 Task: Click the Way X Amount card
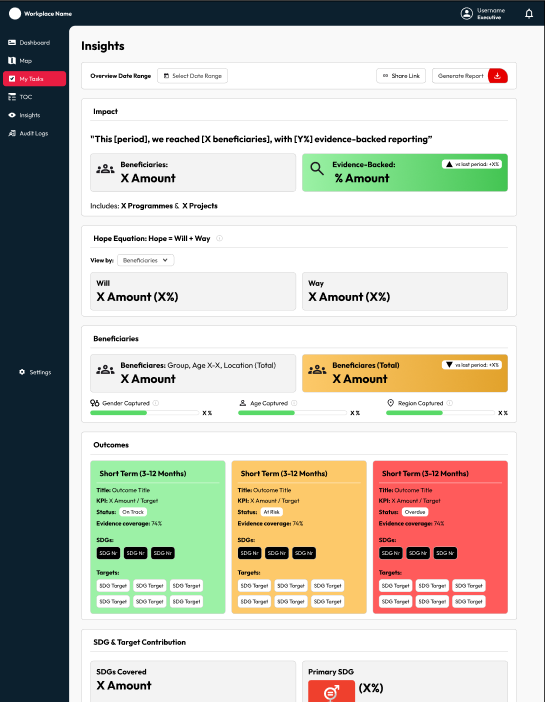tap(405, 291)
